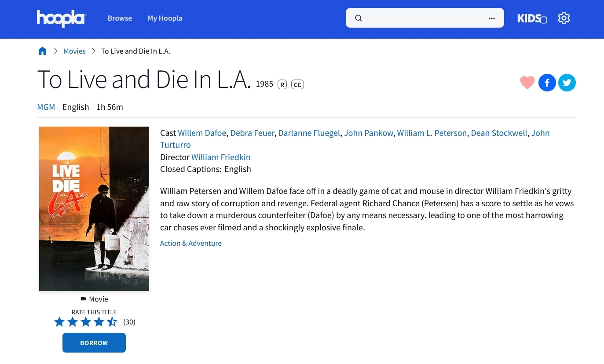Image resolution: width=604 pixels, height=364 pixels.
Task: Click inside the search input field
Action: pos(422,18)
